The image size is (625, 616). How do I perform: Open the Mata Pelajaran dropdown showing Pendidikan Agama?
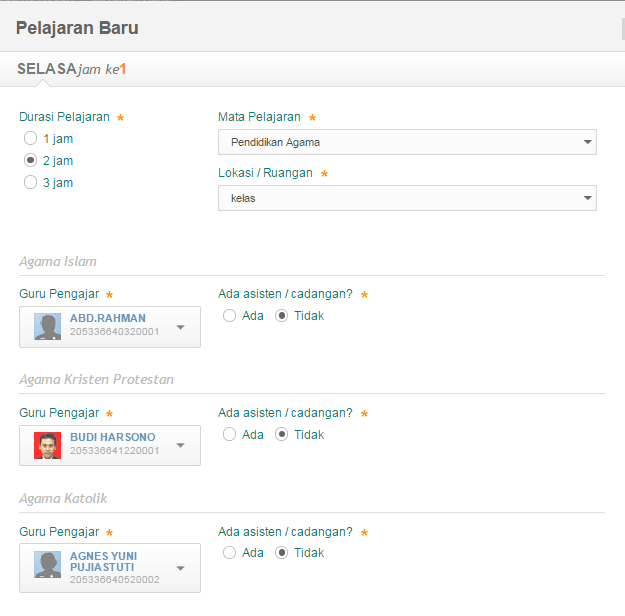pyautogui.click(x=407, y=142)
